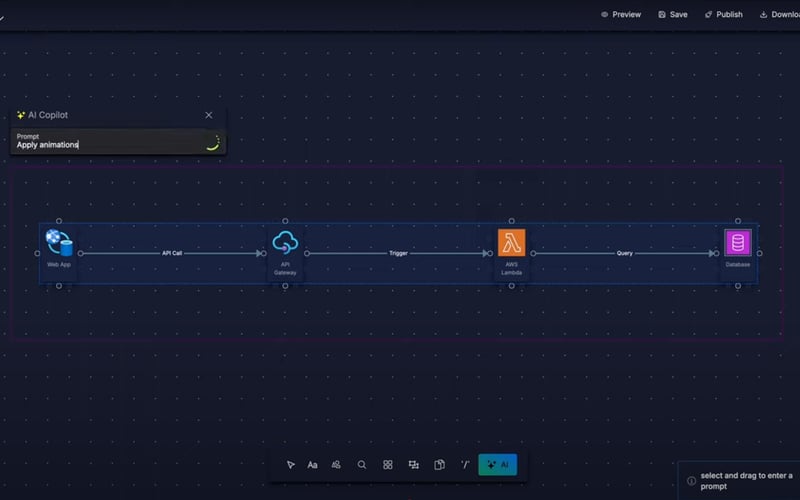Select the connector diagram tool icon
The height and width of the screenshot is (500, 800).
click(x=414, y=465)
